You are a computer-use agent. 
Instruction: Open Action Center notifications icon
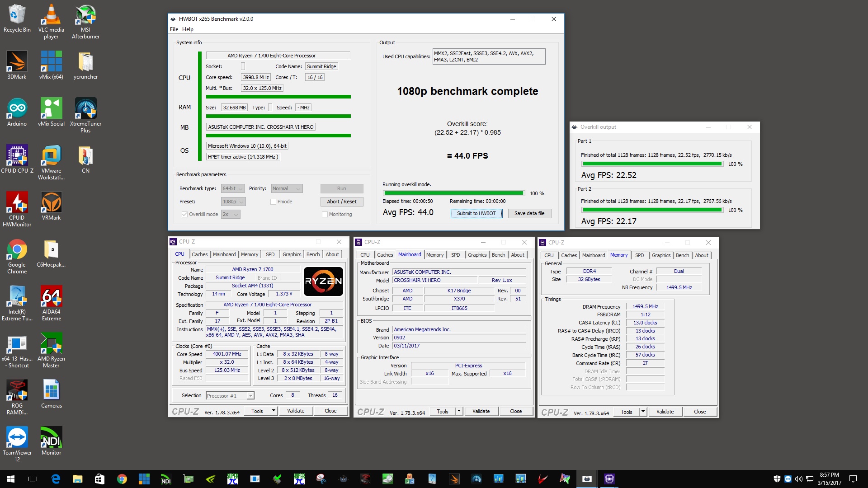[853, 479]
